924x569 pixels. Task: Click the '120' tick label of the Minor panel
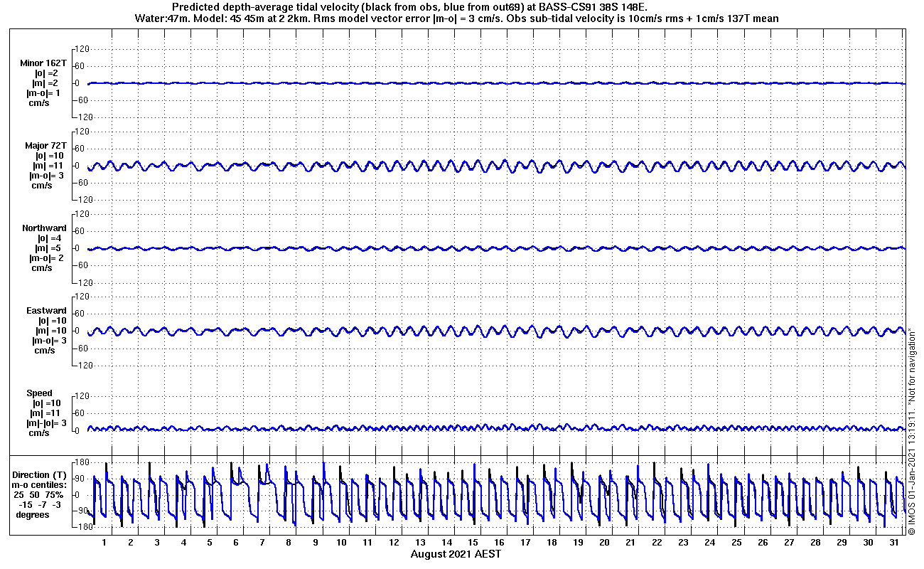coord(81,49)
